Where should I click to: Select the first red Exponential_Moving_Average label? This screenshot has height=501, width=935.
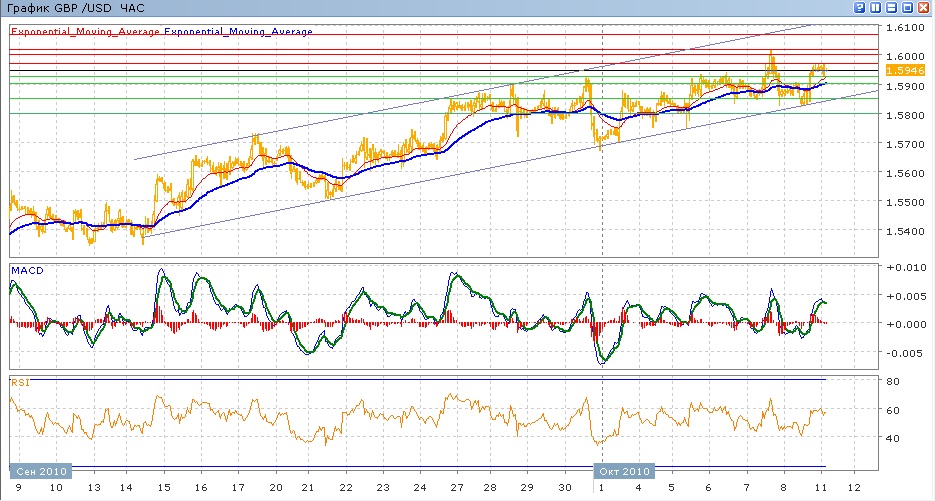[x=85, y=32]
